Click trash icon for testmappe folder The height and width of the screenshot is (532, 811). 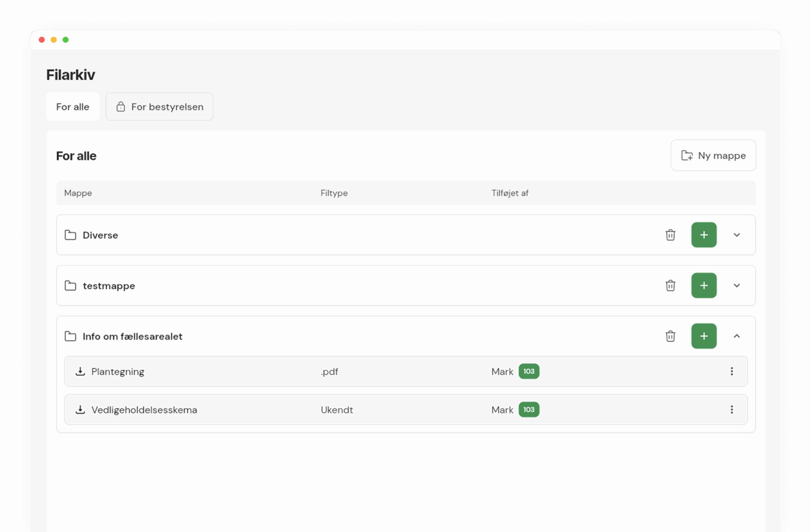[x=670, y=285]
